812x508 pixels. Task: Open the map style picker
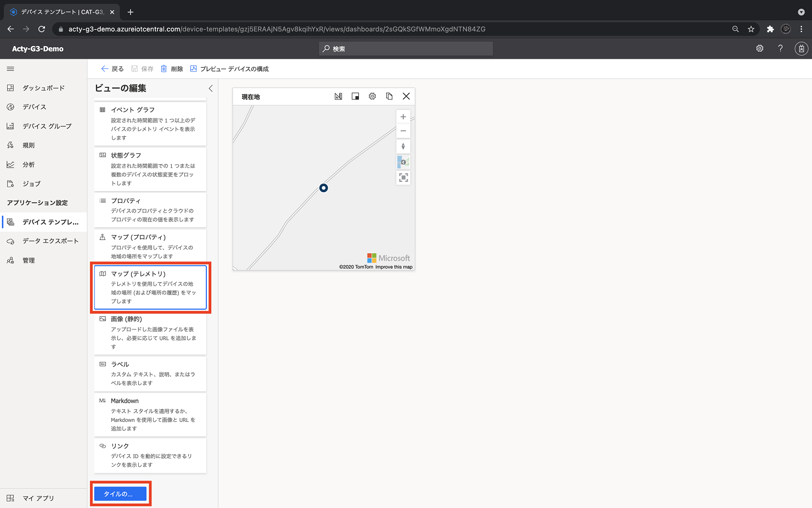403,162
